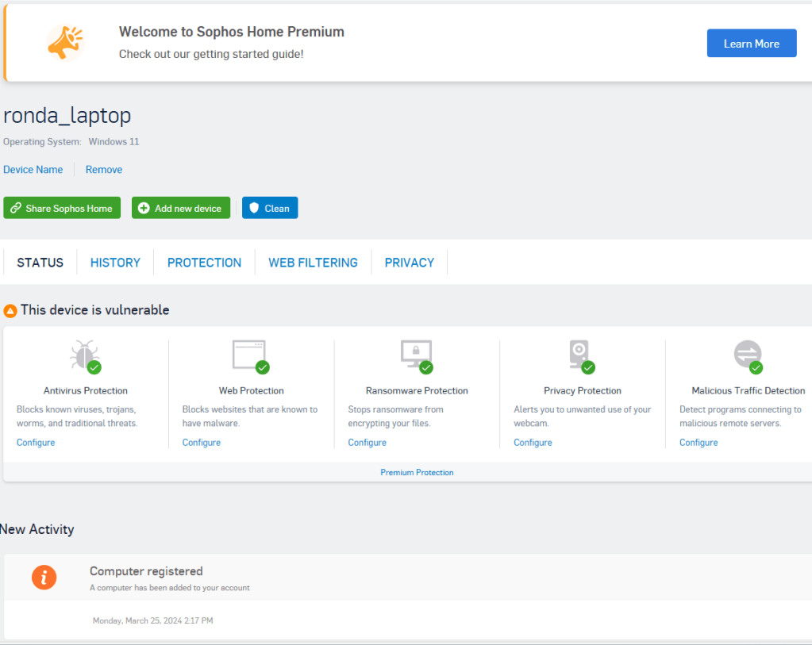Screen dimensions: 812x645
Task: Click the Antivirus Protection bug icon
Action: [x=84, y=355]
